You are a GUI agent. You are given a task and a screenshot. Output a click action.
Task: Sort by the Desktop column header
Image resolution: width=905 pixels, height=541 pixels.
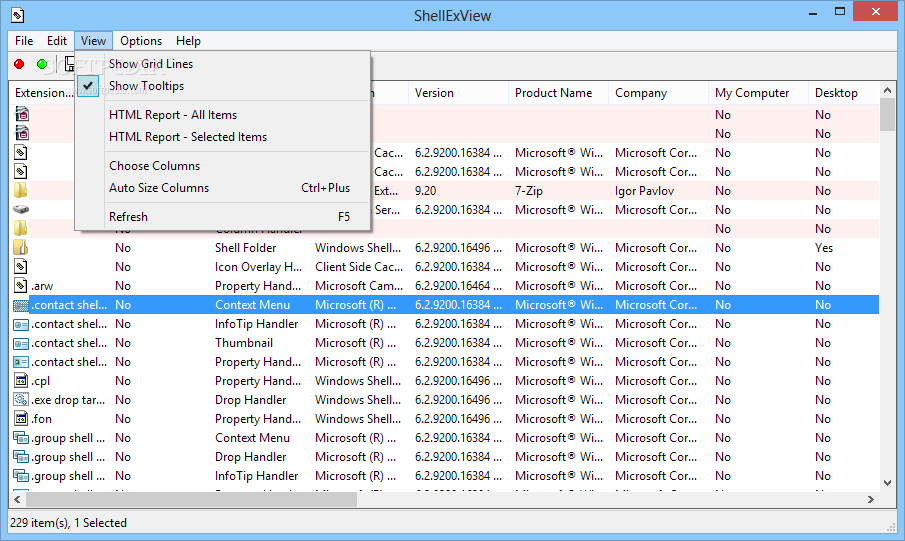(844, 93)
